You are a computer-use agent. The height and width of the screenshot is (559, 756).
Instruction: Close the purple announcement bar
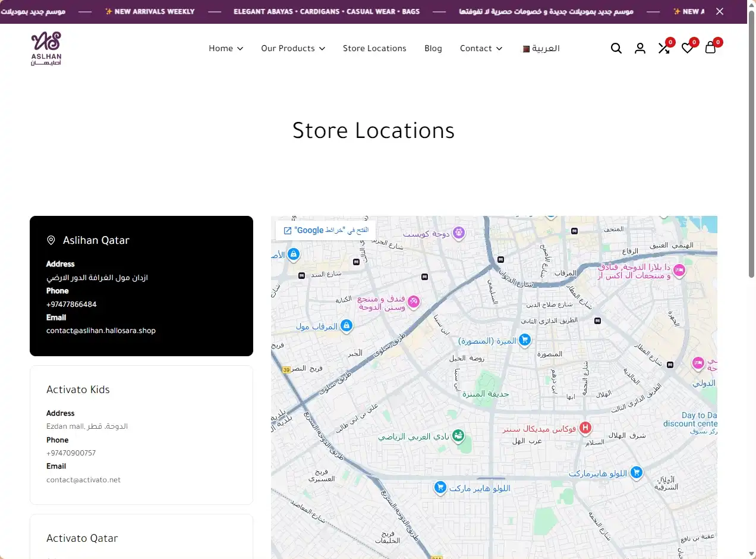coord(720,11)
